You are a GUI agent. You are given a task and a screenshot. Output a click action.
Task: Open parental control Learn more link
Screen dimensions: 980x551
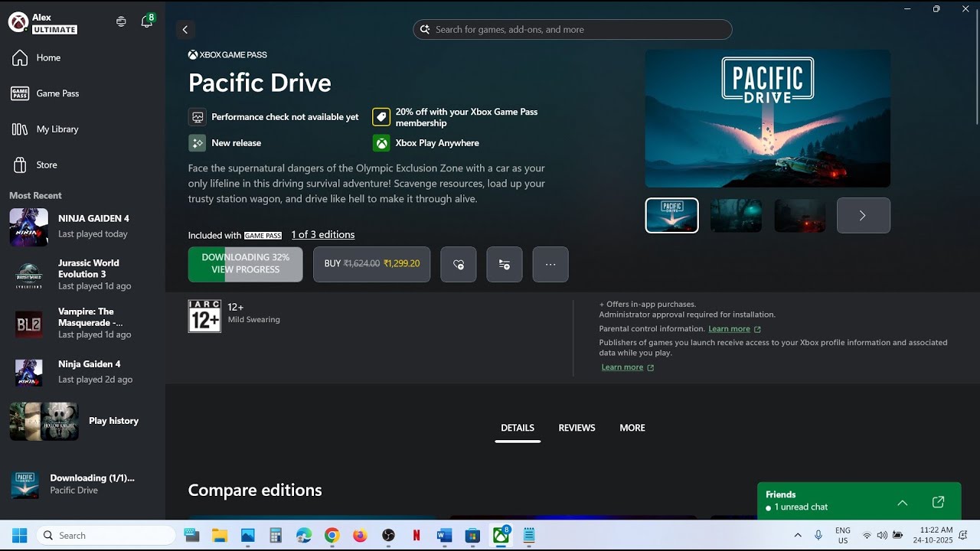point(734,329)
